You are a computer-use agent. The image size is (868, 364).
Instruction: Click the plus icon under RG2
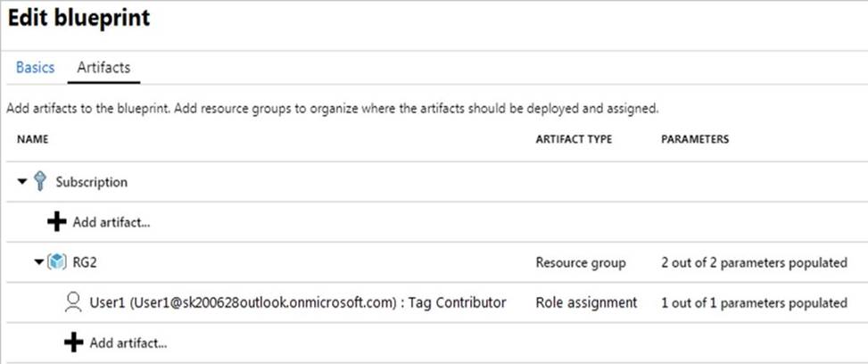(x=74, y=343)
